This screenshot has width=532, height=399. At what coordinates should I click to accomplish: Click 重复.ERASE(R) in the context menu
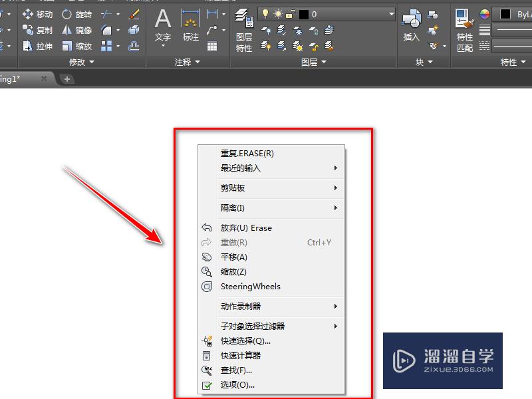tap(247, 152)
